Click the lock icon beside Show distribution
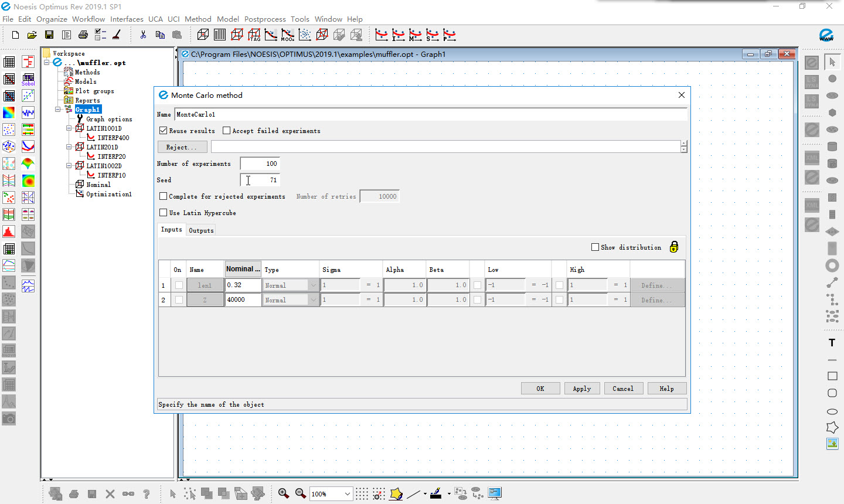This screenshot has width=844, height=504. [674, 247]
